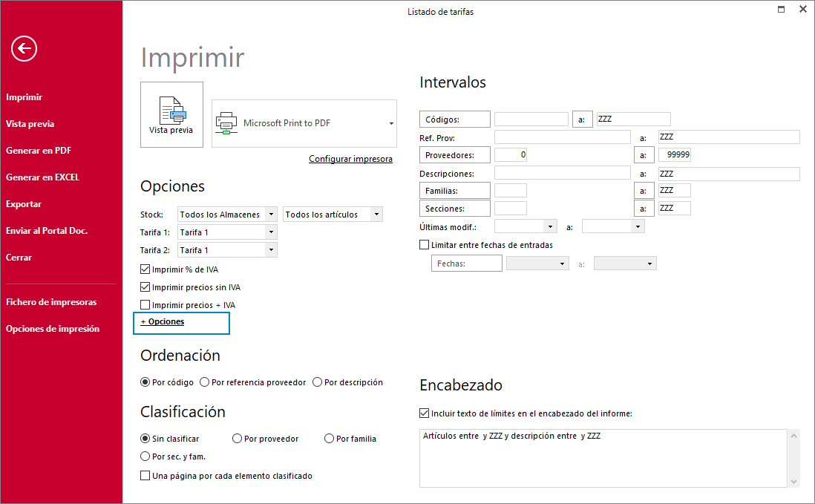Choose Generar en PDF
This screenshot has width=815, height=504.
[x=39, y=151]
